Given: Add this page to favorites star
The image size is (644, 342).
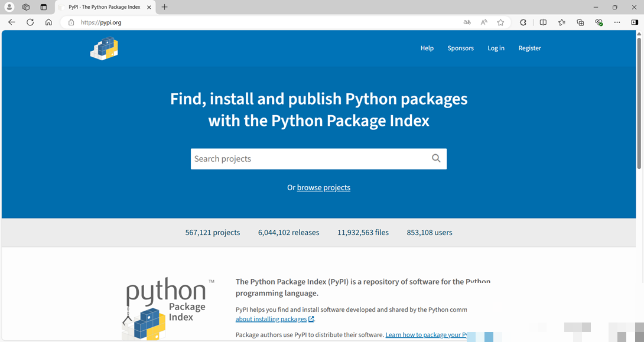Looking at the screenshot, I should click(500, 22).
